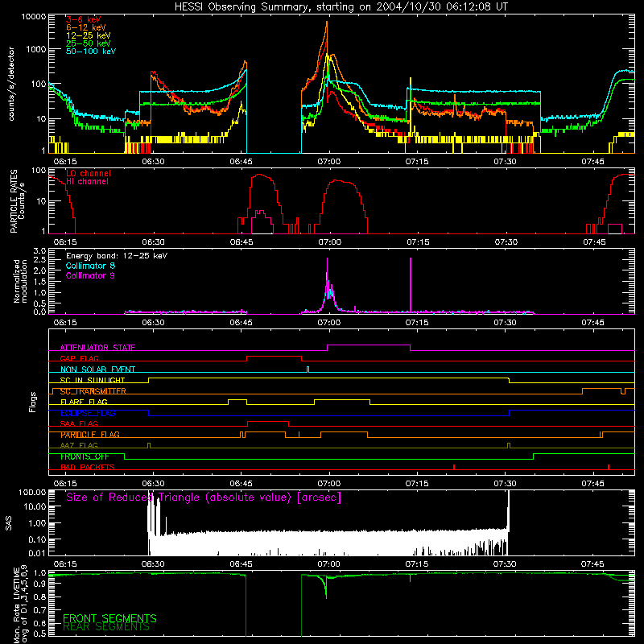This screenshot has width=644, height=644.
Task: Click the 'Normalized modulation' axis title
Action: [x=20, y=281]
